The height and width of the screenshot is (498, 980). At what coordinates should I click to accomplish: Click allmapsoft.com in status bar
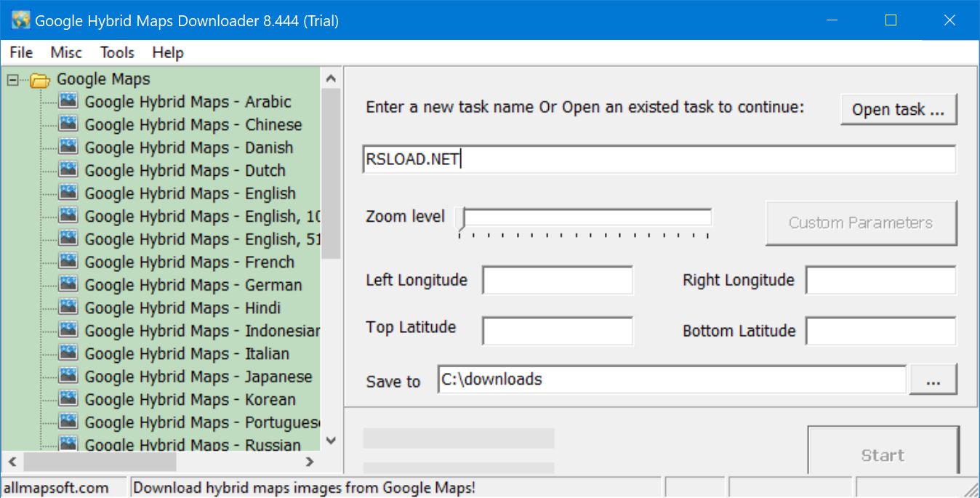[x=56, y=488]
